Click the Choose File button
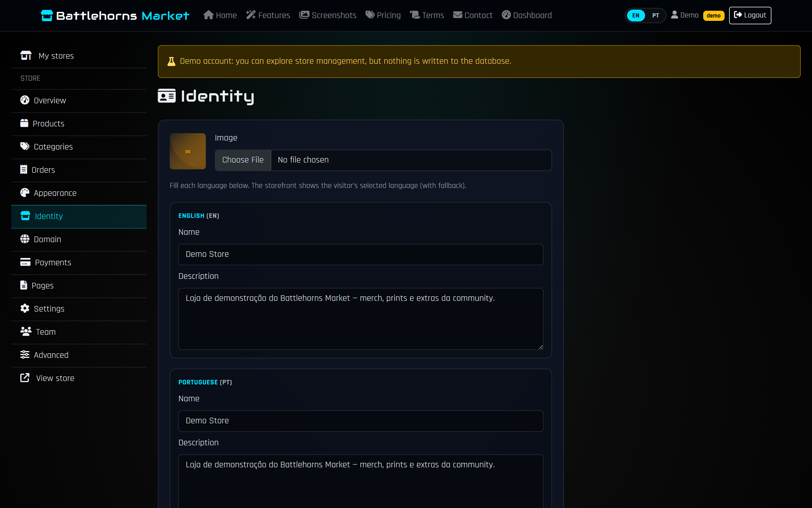The width and height of the screenshot is (812, 508). [x=243, y=160]
